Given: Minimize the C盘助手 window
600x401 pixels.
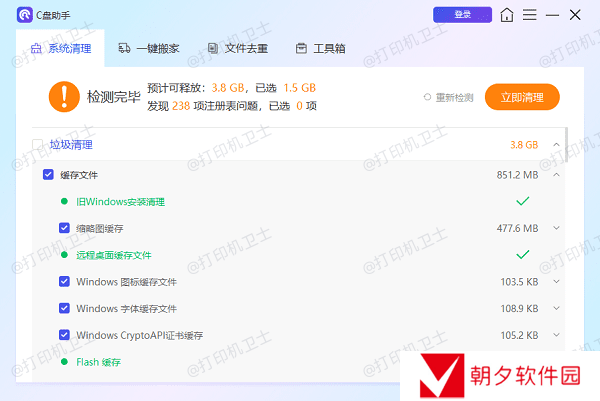Looking at the screenshot, I should [552, 15].
